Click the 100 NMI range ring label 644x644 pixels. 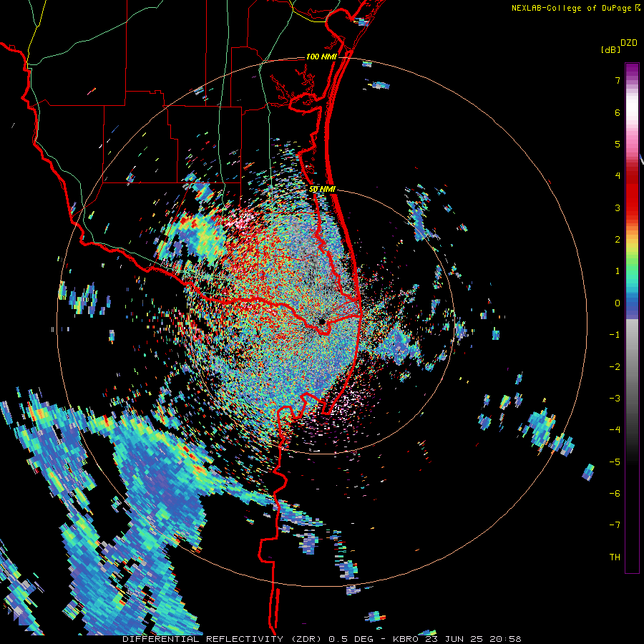(x=321, y=57)
